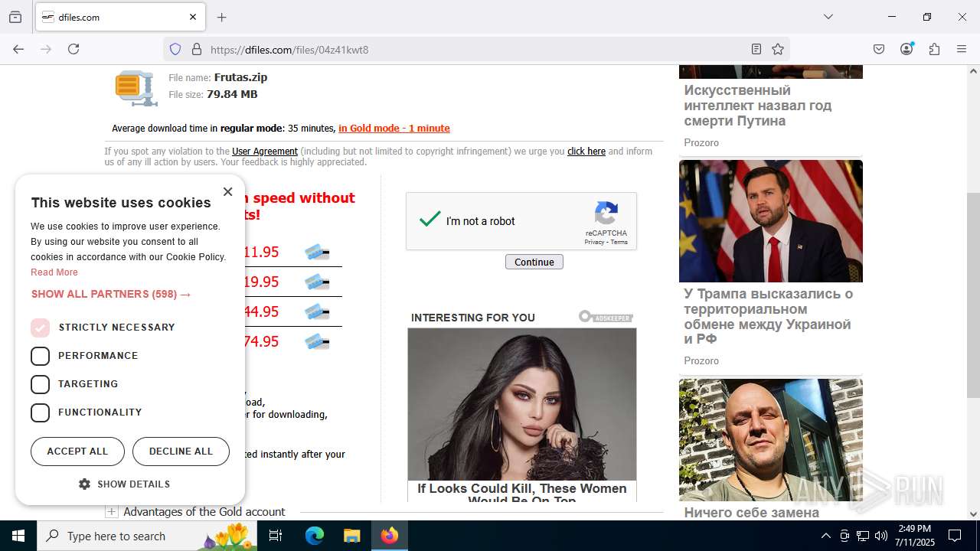
Task: Launch Microsoft Edge from taskbar
Action: point(315,536)
